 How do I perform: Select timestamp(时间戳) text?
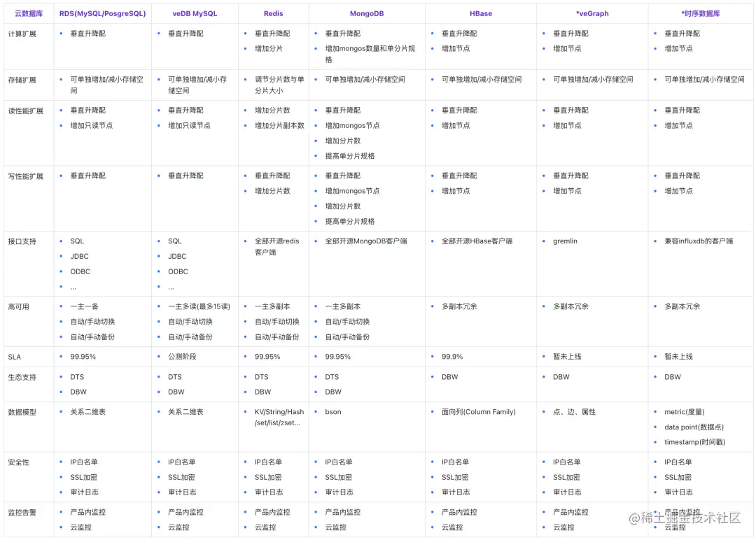pyautogui.click(x=695, y=442)
